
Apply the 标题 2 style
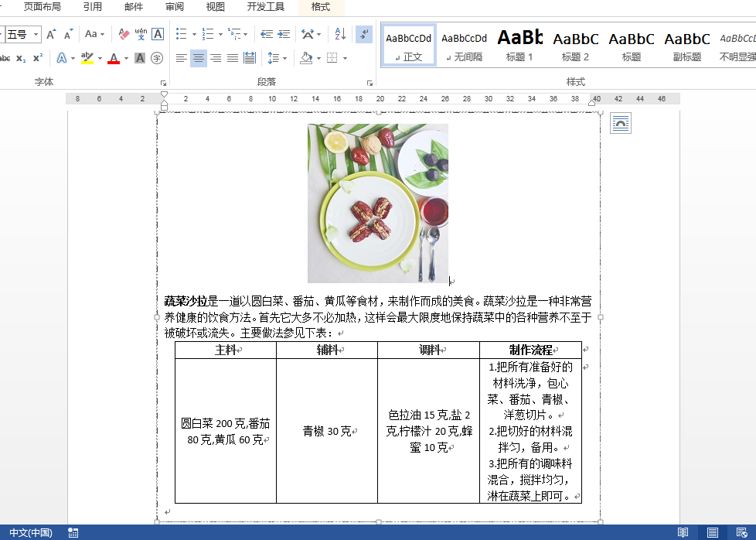click(576, 44)
